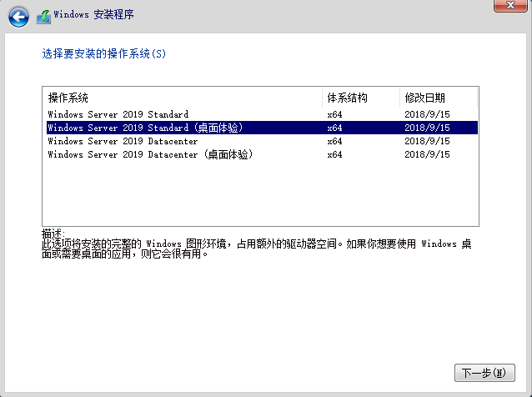
Task: Click x64 in the Standard core row
Action: click(x=334, y=114)
